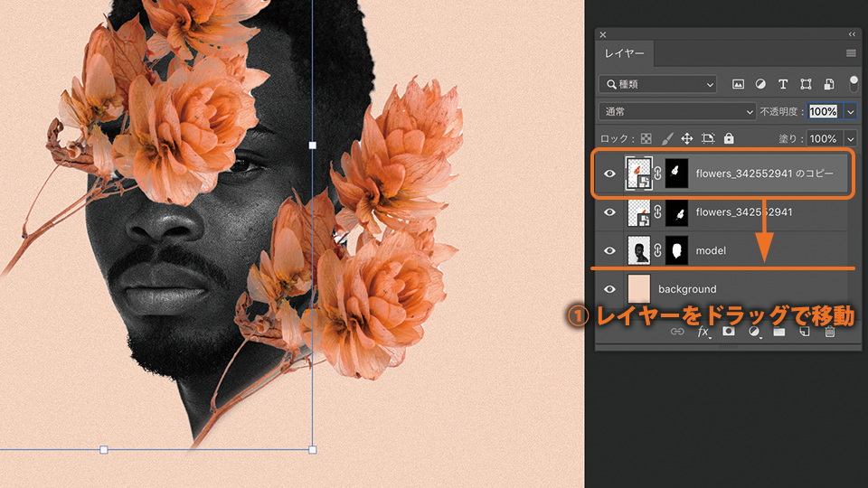Filter layers by adjustment layers icon

click(760, 84)
